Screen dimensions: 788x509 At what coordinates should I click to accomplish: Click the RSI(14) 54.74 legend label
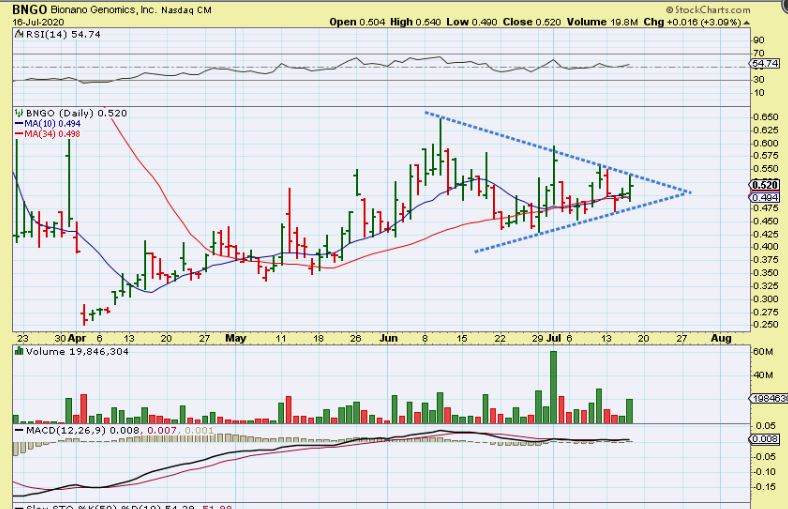click(x=63, y=35)
